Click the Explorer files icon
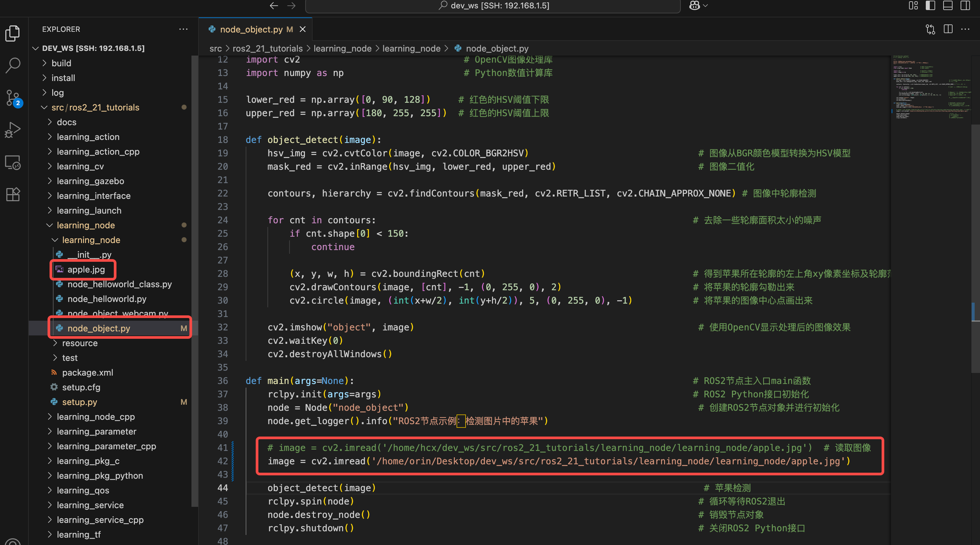The width and height of the screenshot is (980, 545). tap(13, 33)
